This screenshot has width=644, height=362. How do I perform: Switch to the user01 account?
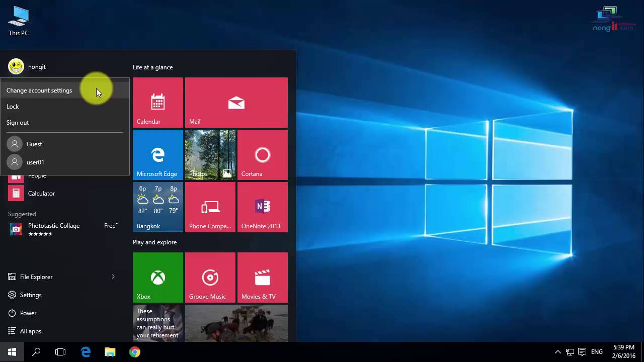coord(64,162)
